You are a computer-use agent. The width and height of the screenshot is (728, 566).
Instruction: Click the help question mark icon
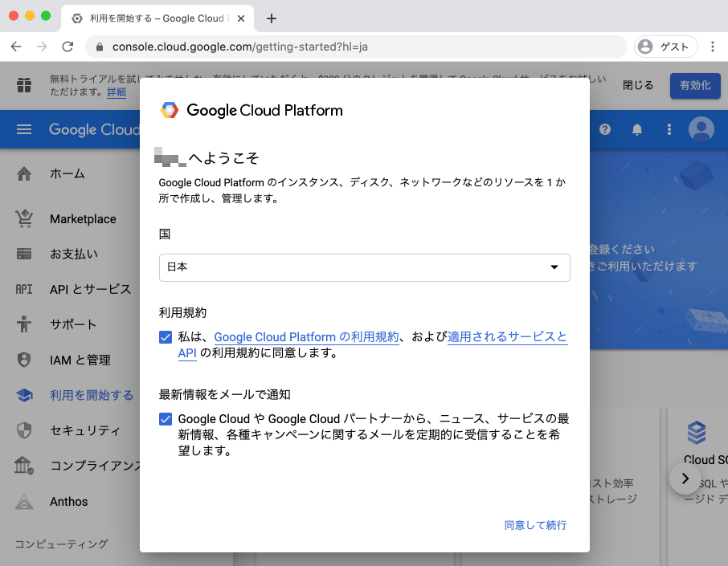pyautogui.click(x=605, y=129)
